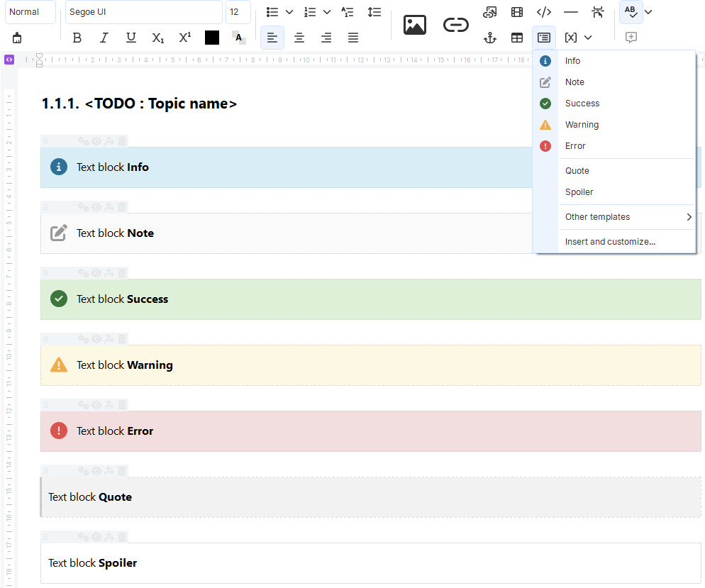Apply bulleted list
Image resolution: width=705 pixels, height=588 pixels.
[272, 12]
